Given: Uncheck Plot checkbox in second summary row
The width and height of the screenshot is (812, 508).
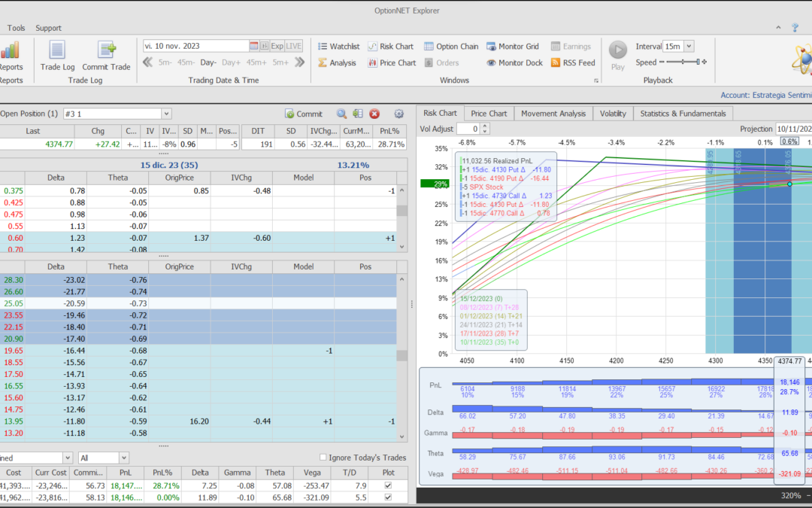Looking at the screenshot, I should (387, 498).
